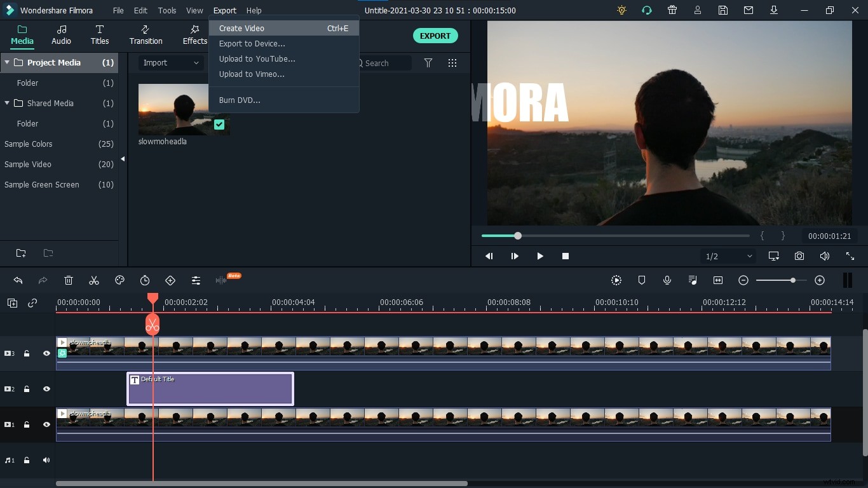The image size is (868, 488).
Task: Open the 1/2 playback quality dropdown
Action: (x=728, y=256)
